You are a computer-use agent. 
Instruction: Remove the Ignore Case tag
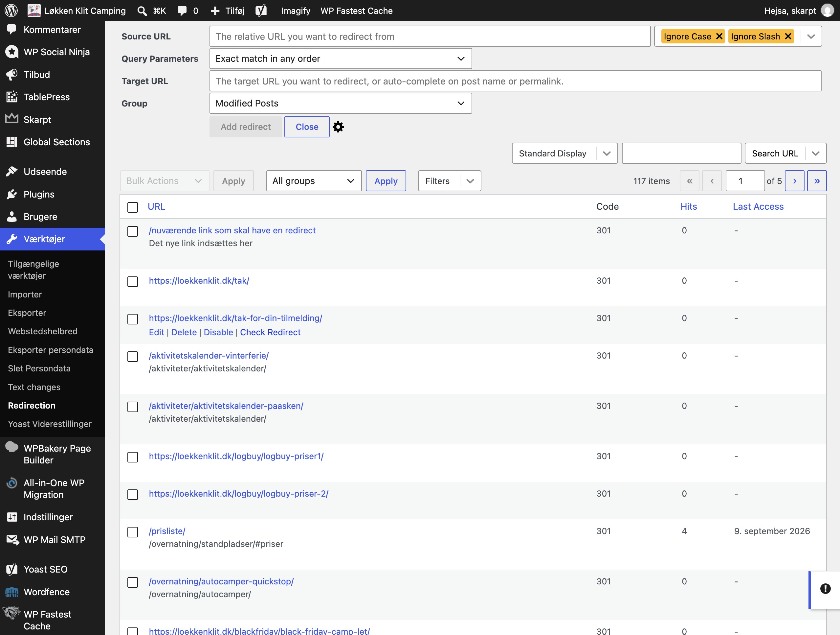coord(719,36)
